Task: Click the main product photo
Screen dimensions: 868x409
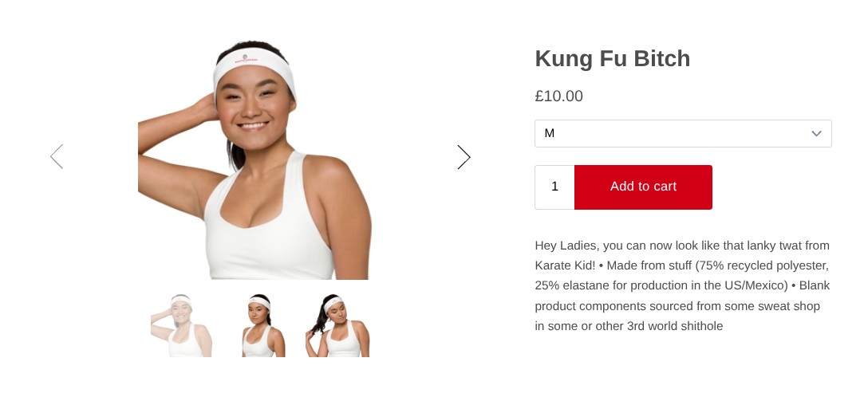Action: (x=255, y=159)
